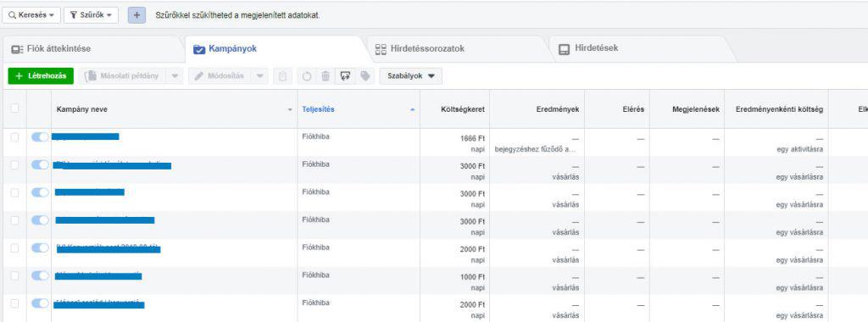Click the export/share arrows icon
868x322 pixels.
(x=346, y=76)
